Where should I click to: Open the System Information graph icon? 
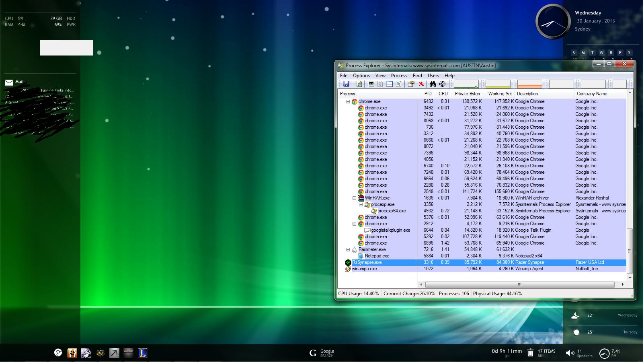click(371, 84)
